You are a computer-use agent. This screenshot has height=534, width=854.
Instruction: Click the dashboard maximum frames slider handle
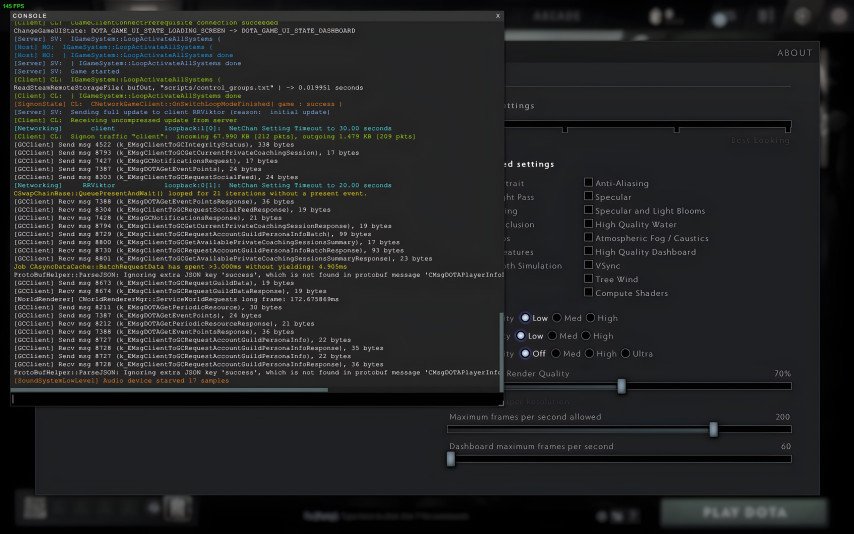(x=451, y=459)
